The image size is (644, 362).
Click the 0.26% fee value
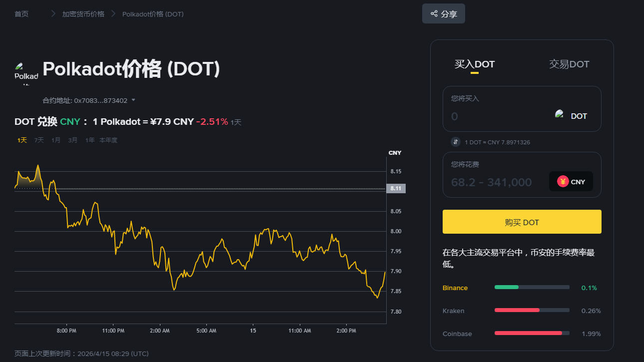pyautogui.click(x=591, y=311)
